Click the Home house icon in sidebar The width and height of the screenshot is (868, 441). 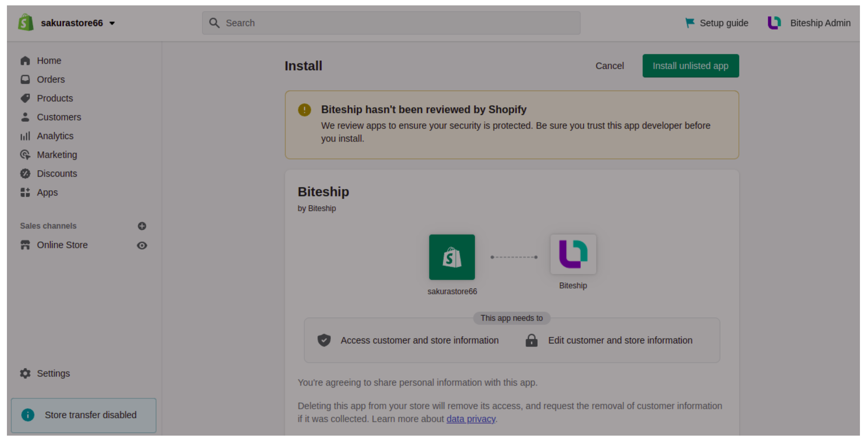[x=25, y=61]
